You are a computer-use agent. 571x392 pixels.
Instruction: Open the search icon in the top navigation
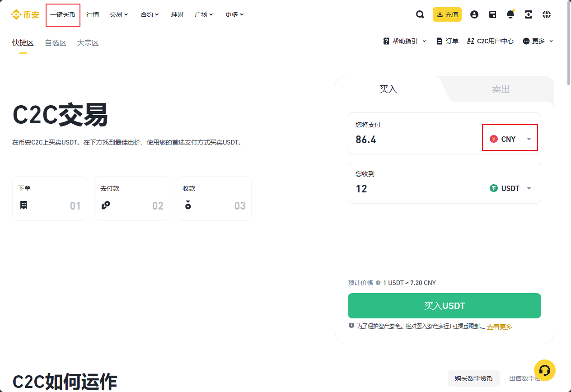click(x=420, y=14)
